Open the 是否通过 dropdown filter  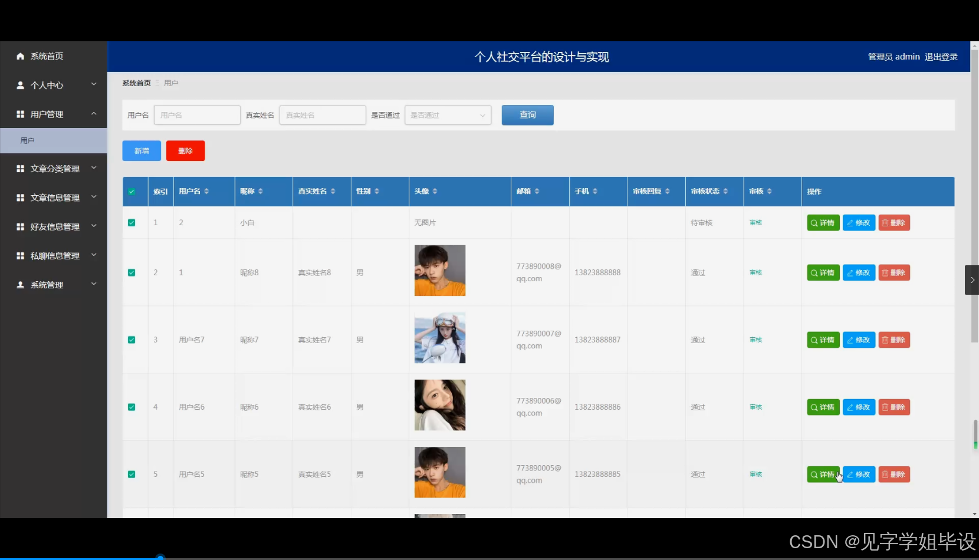pos(448,115)
